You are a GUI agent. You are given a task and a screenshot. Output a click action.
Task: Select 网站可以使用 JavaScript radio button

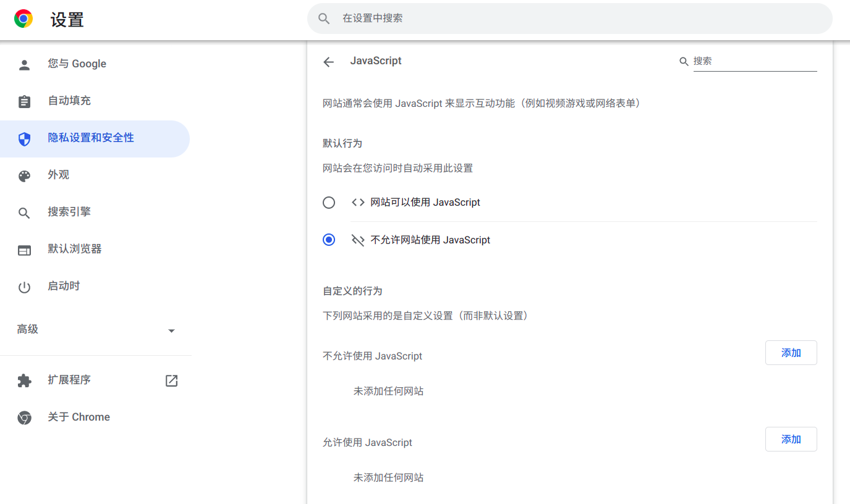tap(329, 203)
